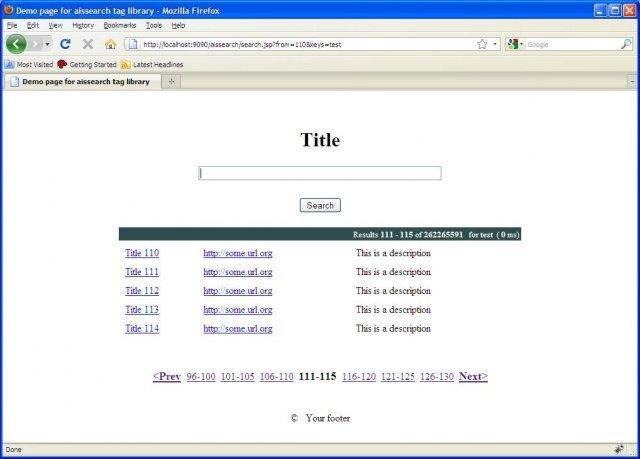
Task: Click the page icon in address bar
Action: pos(133,44)
